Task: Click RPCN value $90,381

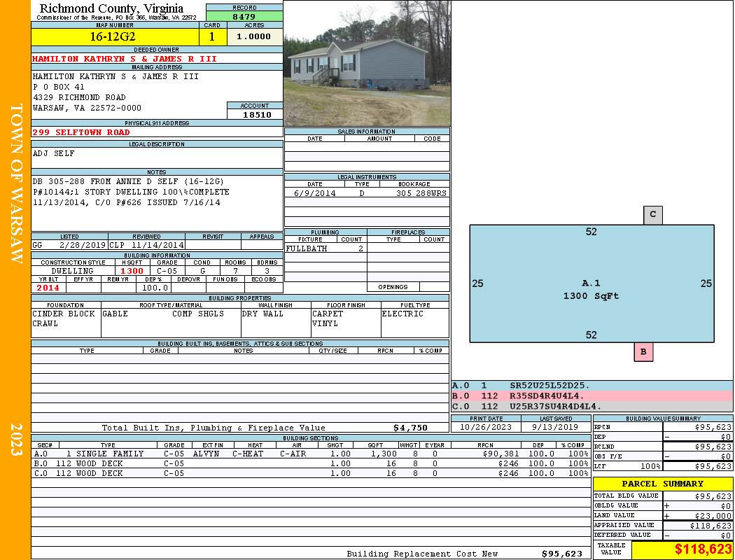Action: [500, 454]
